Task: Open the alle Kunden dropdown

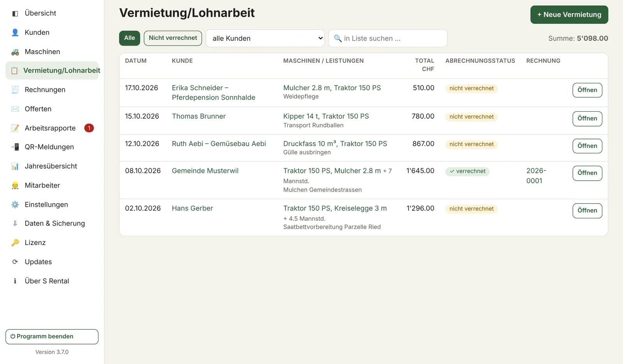Action: 265,39
